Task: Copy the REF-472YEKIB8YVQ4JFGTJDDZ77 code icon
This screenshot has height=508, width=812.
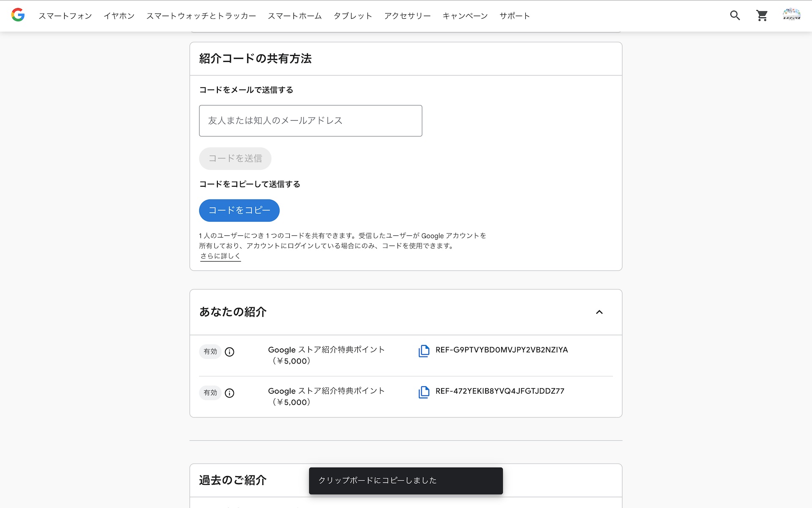Action: click(424, 392)
